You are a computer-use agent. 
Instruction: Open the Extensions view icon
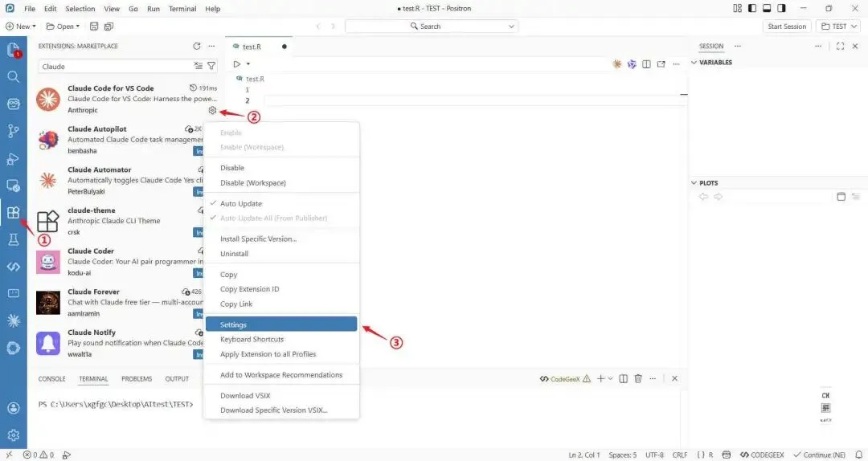(x=14, y=213)
